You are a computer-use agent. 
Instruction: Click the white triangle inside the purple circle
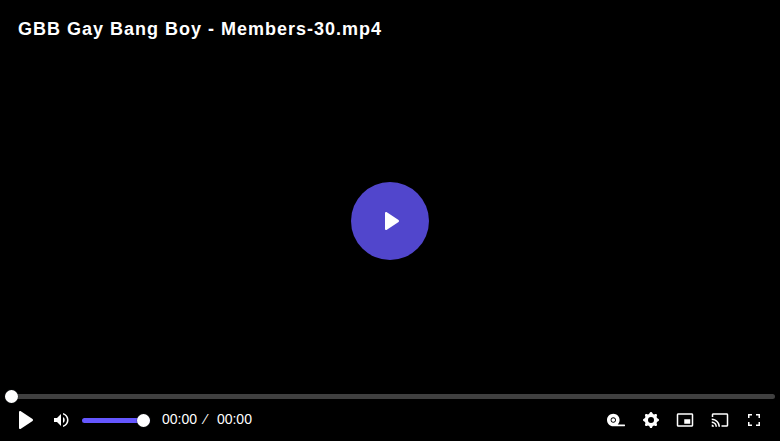tap(391, 221)
